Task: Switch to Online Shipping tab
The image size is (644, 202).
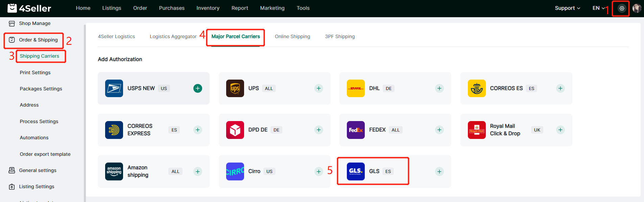Action: coord(292,36)
